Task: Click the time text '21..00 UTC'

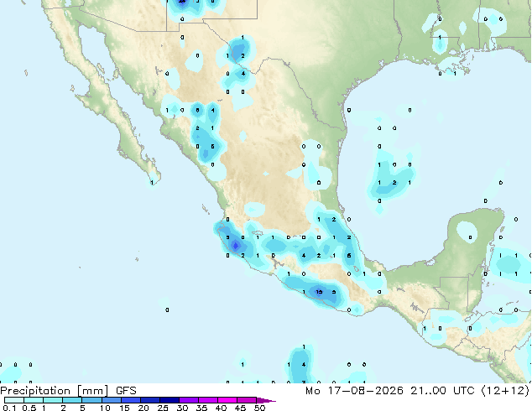Action: click(442, 391)
